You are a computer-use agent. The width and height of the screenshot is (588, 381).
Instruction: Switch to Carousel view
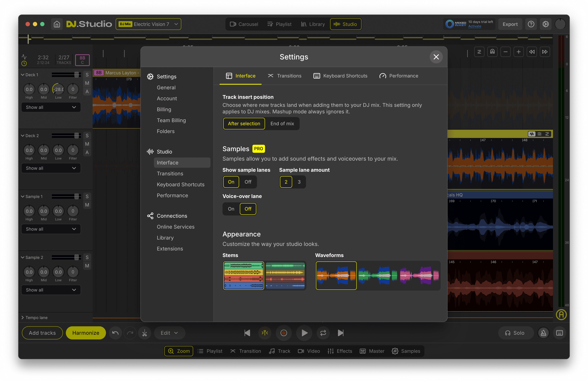point(244,24)
